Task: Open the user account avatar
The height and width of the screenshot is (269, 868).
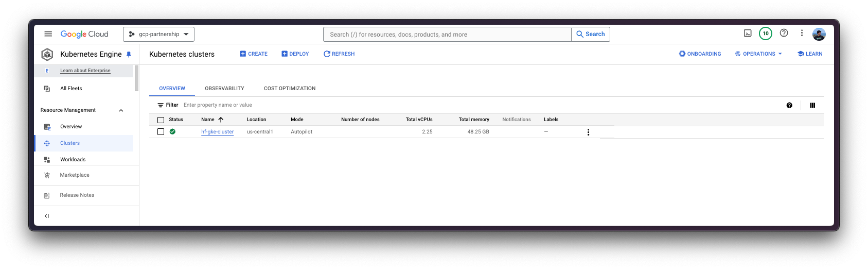Action: click(x=819, y=34)
